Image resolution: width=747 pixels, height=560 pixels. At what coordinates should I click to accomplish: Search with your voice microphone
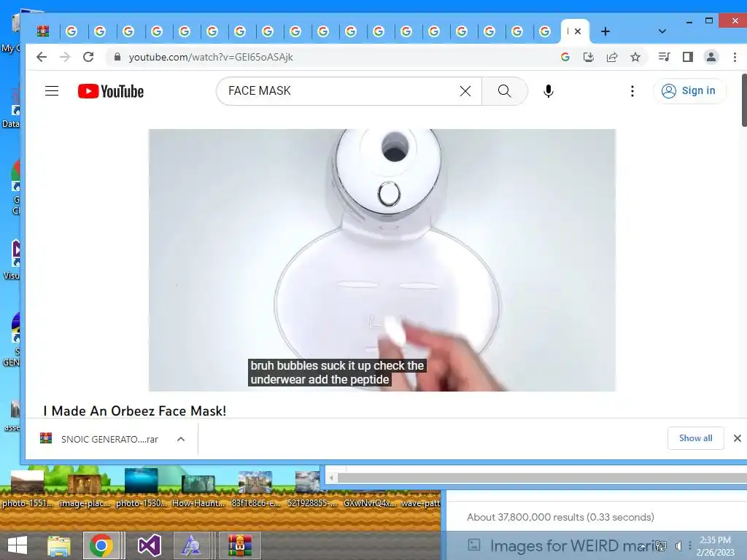[549, 91]
